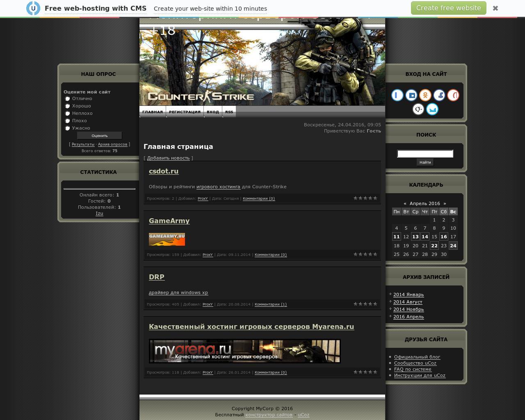Open the blue envelope login icon
The height and width of the screenshot is (420, 525).
click(432, 109)
